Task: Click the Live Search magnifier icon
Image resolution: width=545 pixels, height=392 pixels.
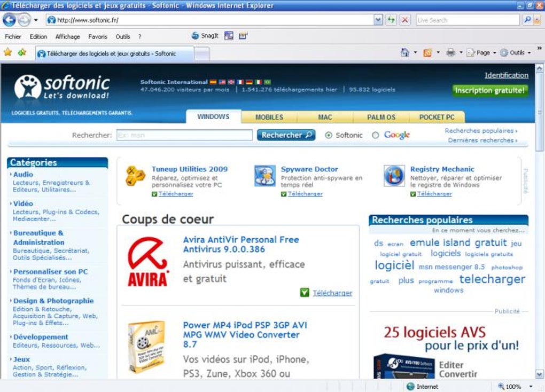Action: click(x=527, y=20)
